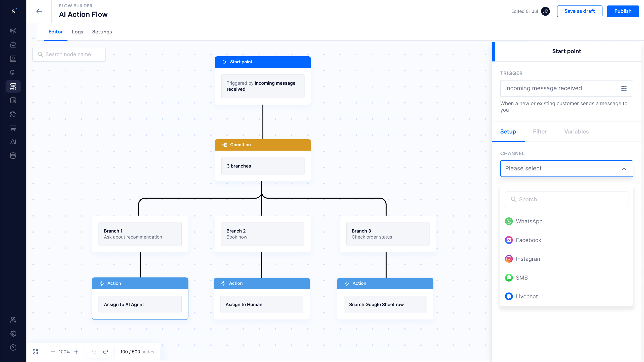Click the Publish button
The width and height of the screenshot is (644, 362).
pos(623,11)
